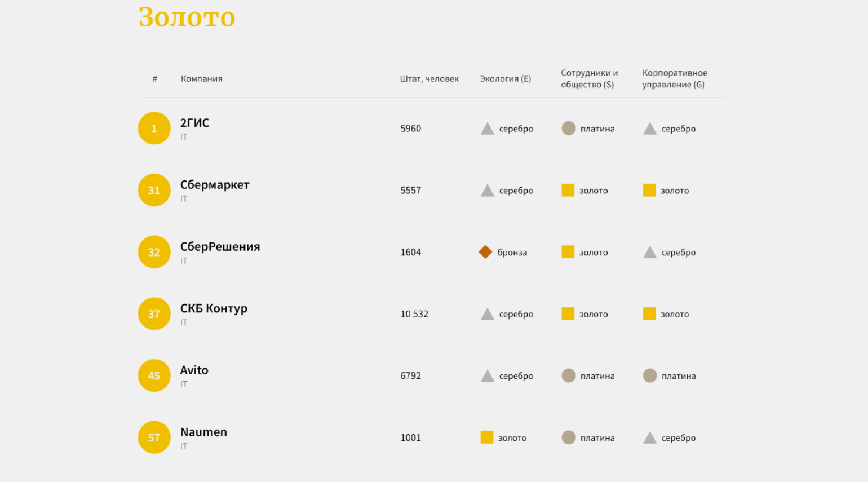The height and width of the screenshot is (482, 868).
Task: Click СберРешения employees gold square icon
Action: [568, 252]
